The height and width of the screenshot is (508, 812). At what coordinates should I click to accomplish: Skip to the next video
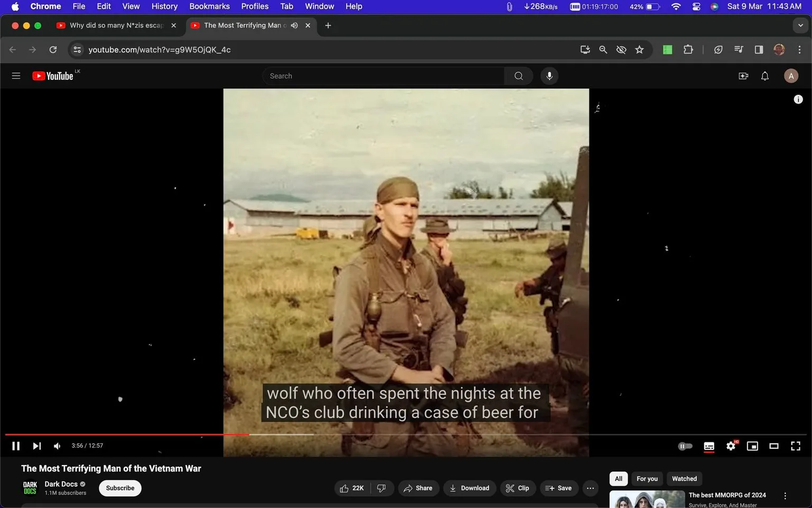coord(36,446)
